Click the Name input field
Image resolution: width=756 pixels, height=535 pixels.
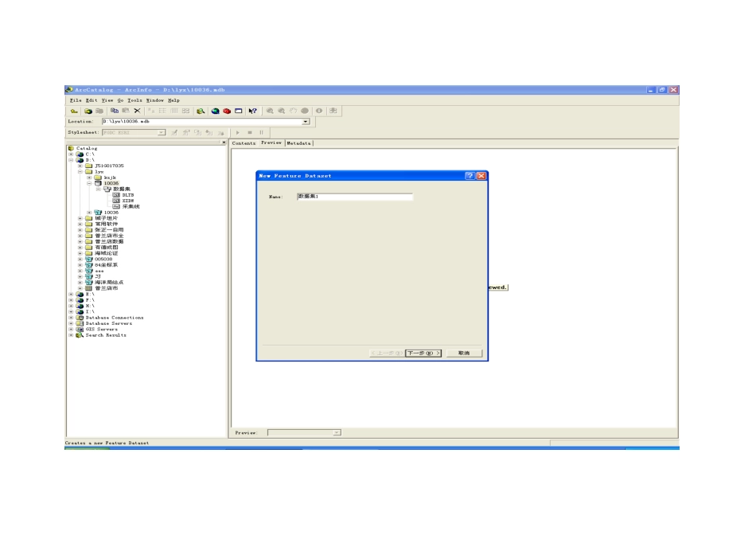tap(354, 196)
